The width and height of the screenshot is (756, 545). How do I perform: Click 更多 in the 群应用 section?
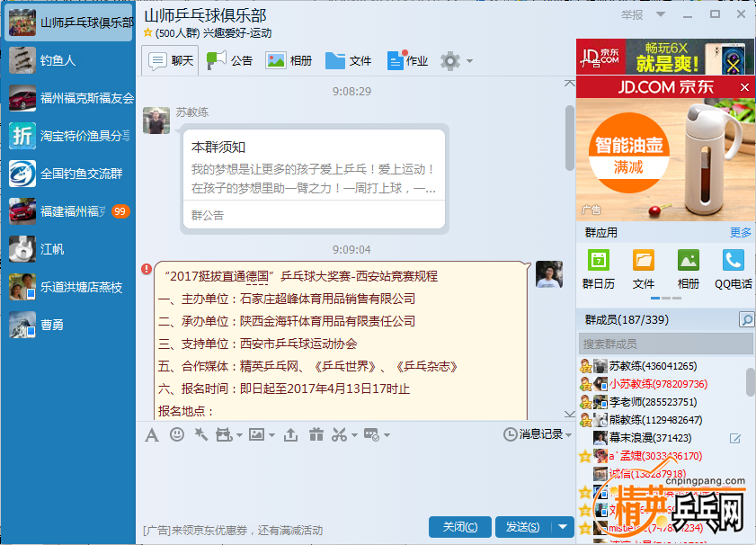tap(740, 232)
